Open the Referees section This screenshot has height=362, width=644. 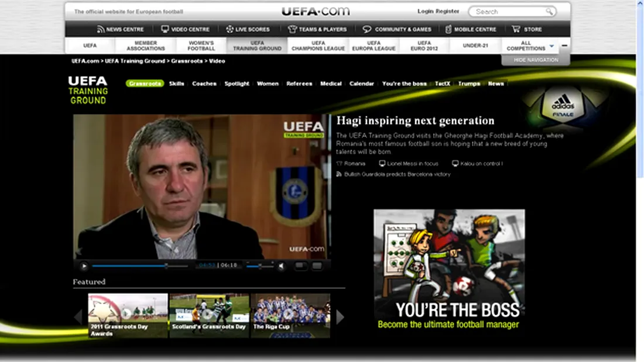coord(299,83)
